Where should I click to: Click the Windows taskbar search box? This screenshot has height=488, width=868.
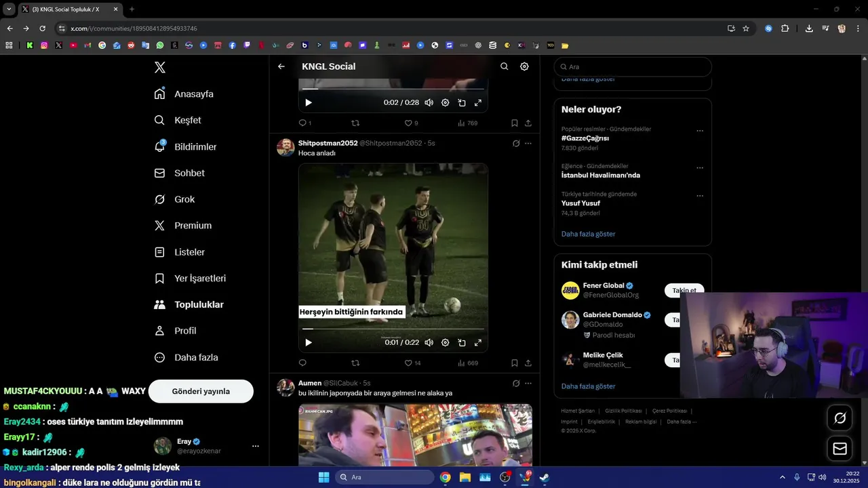pyautogui.click(x=385, y=477)
